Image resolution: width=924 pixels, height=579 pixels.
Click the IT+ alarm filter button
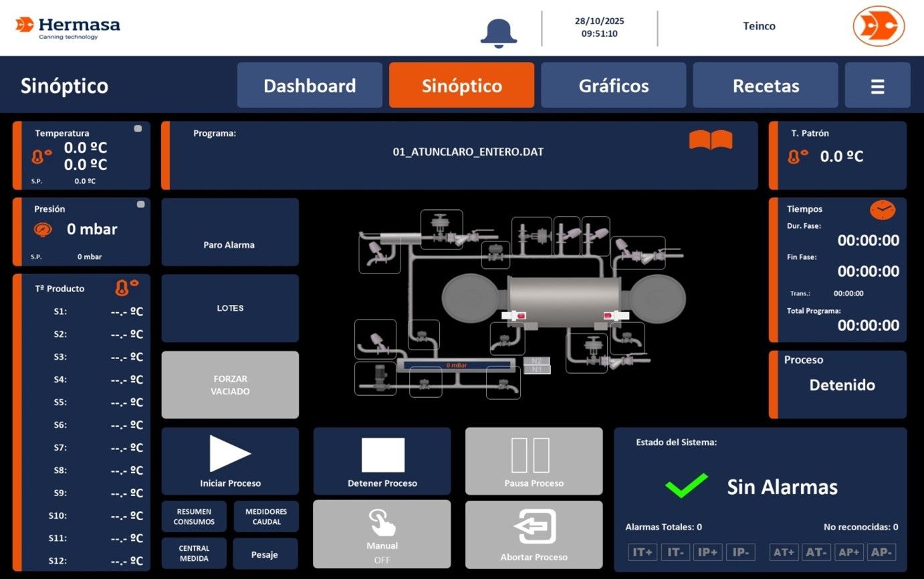click(643, 552)
